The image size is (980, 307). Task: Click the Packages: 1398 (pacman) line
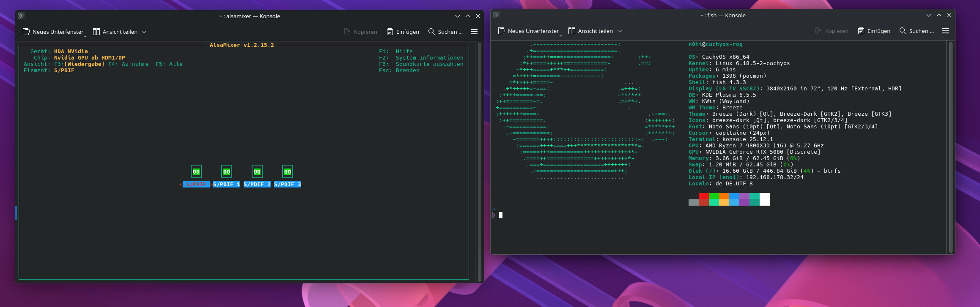point(727,76)
